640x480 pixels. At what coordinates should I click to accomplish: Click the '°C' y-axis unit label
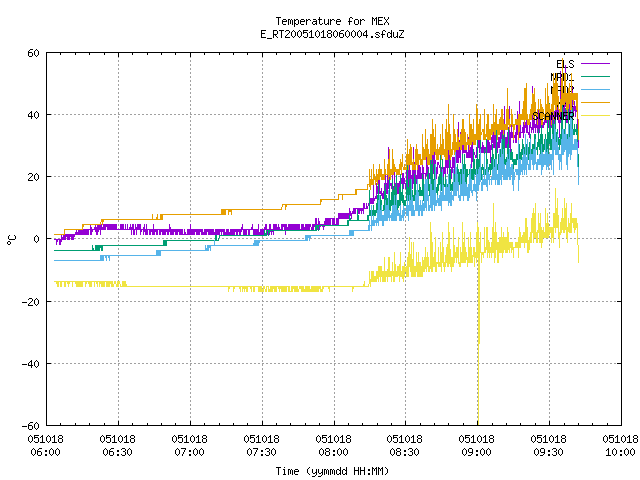12,240
